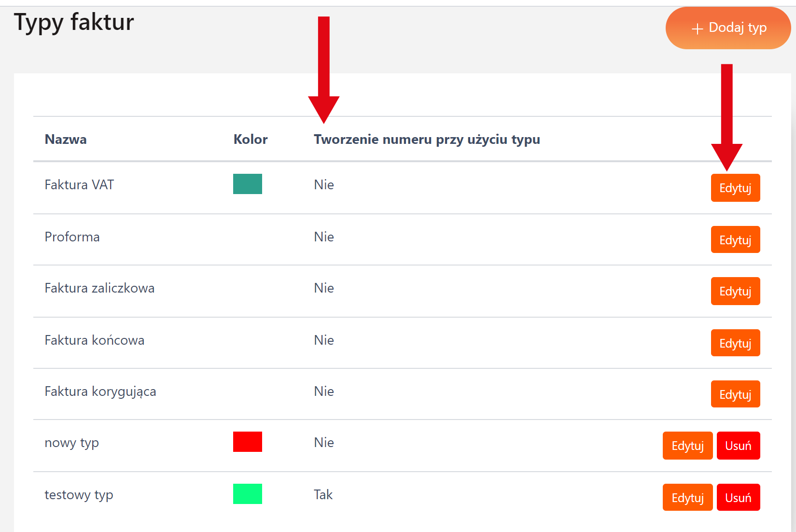Delete the nowy typ invoice type
Screen dimensions: 796x532
pos(738,446)
